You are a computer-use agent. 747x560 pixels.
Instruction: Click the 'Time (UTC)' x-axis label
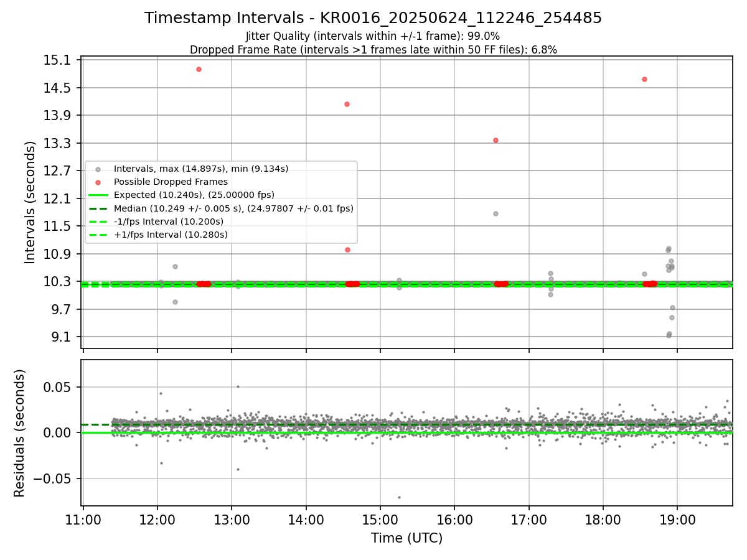[x=407, y=538]
